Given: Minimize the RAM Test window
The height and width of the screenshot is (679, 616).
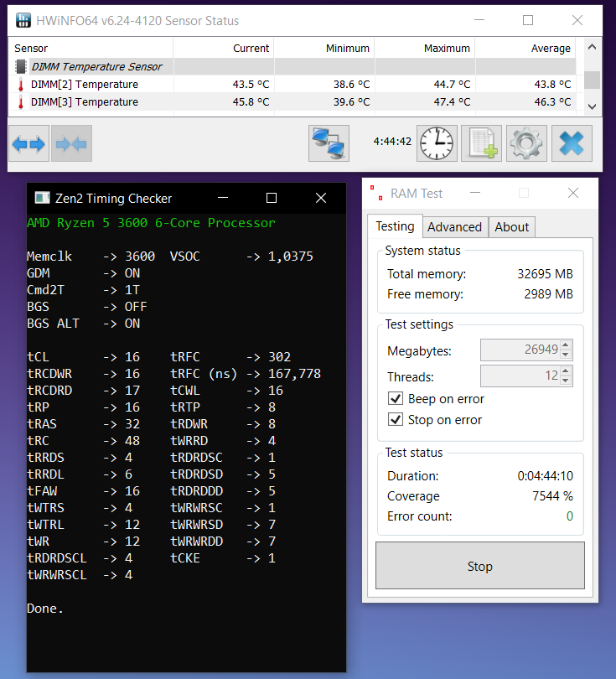Looking at the screenshot, I should 475,193.
